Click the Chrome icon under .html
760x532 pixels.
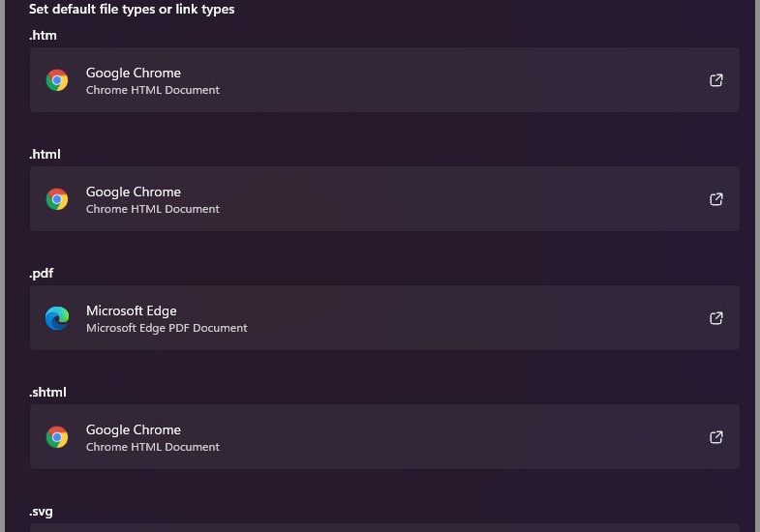57,199
